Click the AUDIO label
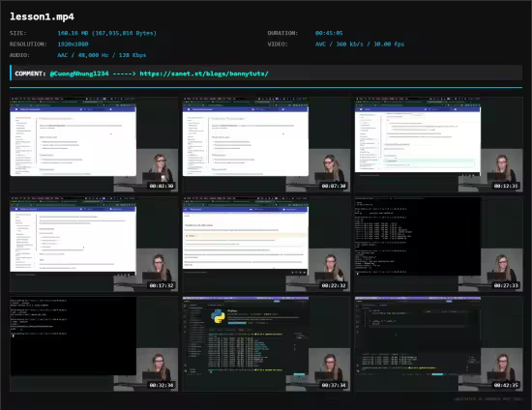The image size is (532, 410). pos(19,55)
